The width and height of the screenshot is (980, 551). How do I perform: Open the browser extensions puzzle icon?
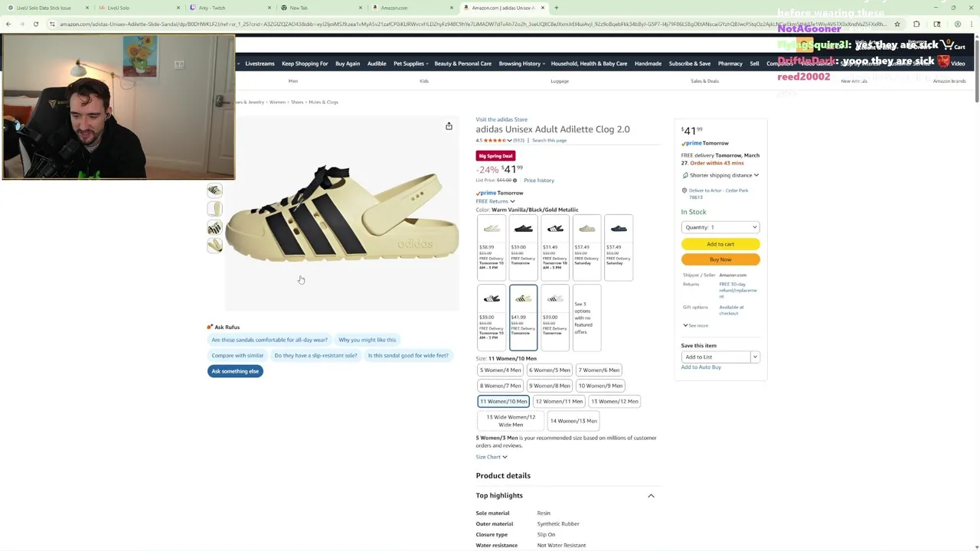pyautogui.click(x=916, y=24)
